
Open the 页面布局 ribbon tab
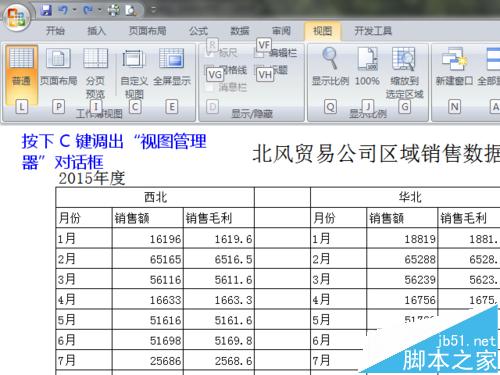click(x=147, y=31)
